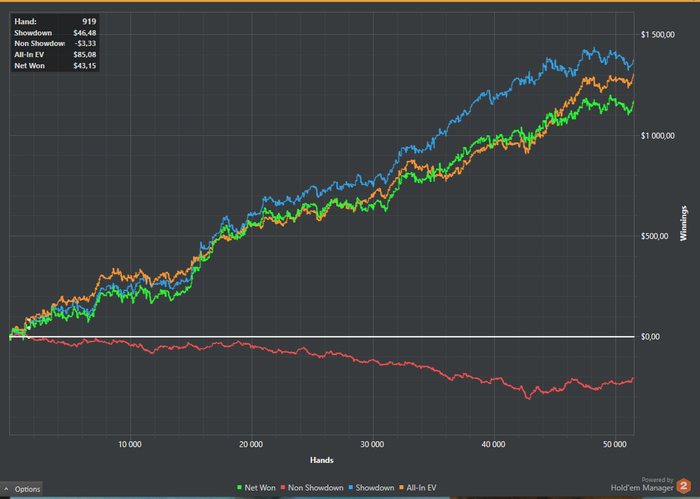This screenshot has width=700, height=499.
Task: Click the green Net Won legend swatch
Action: 239,488
